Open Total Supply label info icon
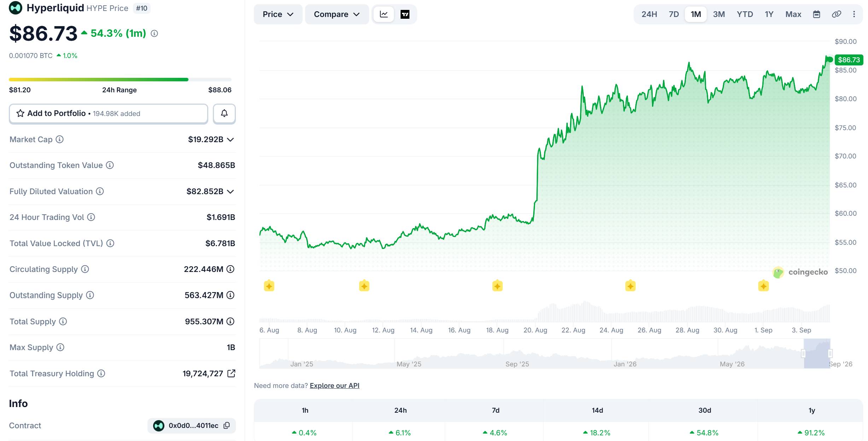The image size is (868, 441). [x=63, y=321]
